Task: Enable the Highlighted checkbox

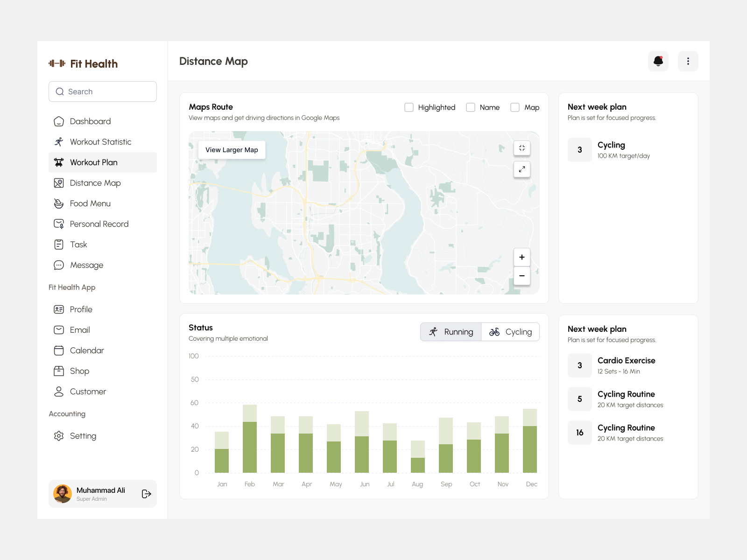Action: (409, 107)
